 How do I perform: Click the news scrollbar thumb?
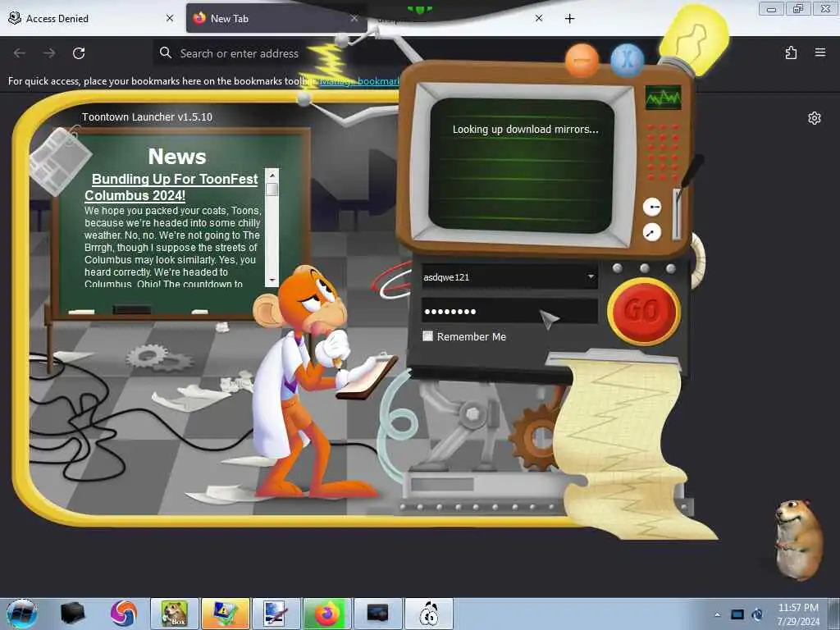pyautogui.click(x=272, y=189)
